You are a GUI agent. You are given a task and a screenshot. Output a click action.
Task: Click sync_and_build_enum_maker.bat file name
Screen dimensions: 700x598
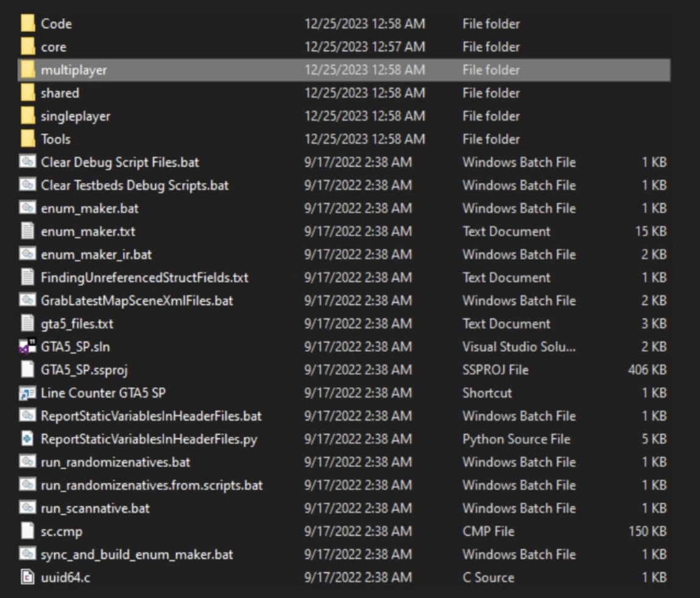click(136, 555)
